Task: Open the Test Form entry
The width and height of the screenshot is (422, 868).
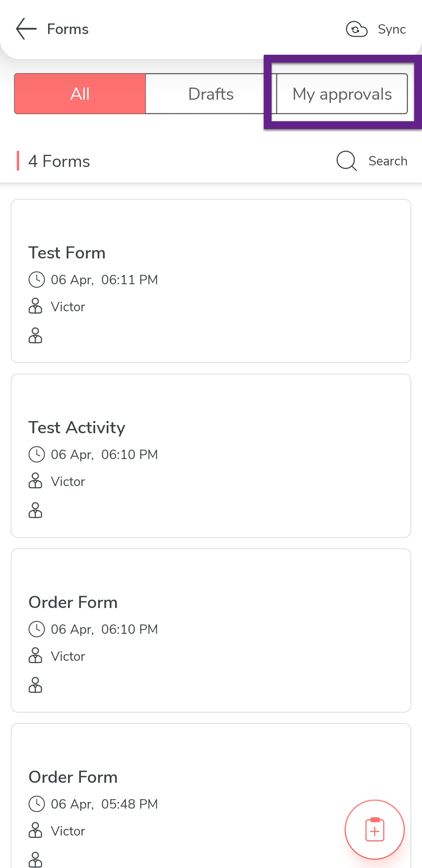Action: pos(67,253)
